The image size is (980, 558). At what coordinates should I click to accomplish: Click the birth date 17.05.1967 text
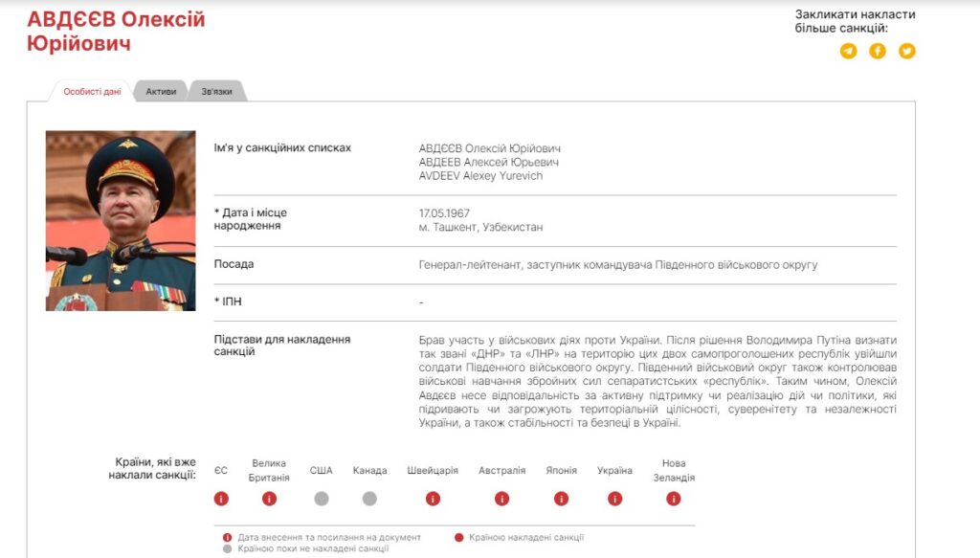point(444,213)
